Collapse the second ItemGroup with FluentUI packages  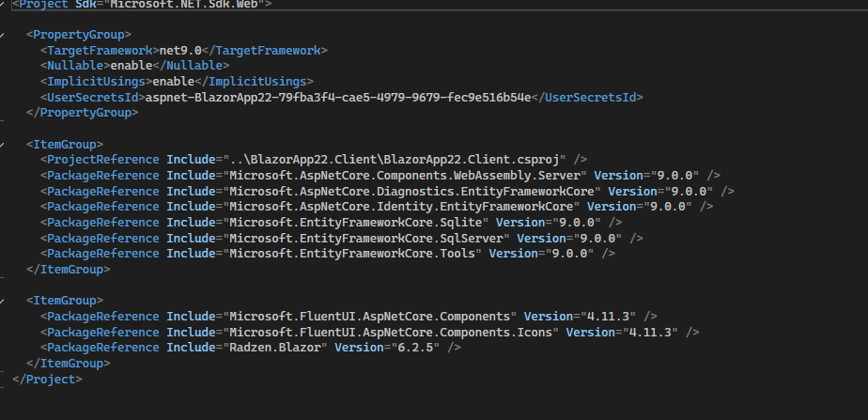(2, 301)
